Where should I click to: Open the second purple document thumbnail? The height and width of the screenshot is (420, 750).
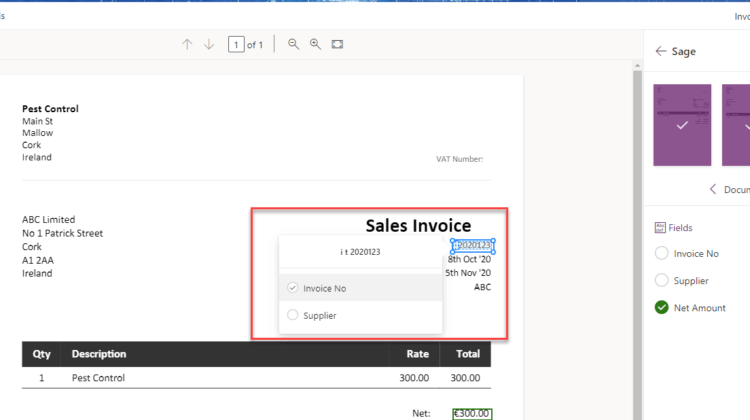(737, 125)
